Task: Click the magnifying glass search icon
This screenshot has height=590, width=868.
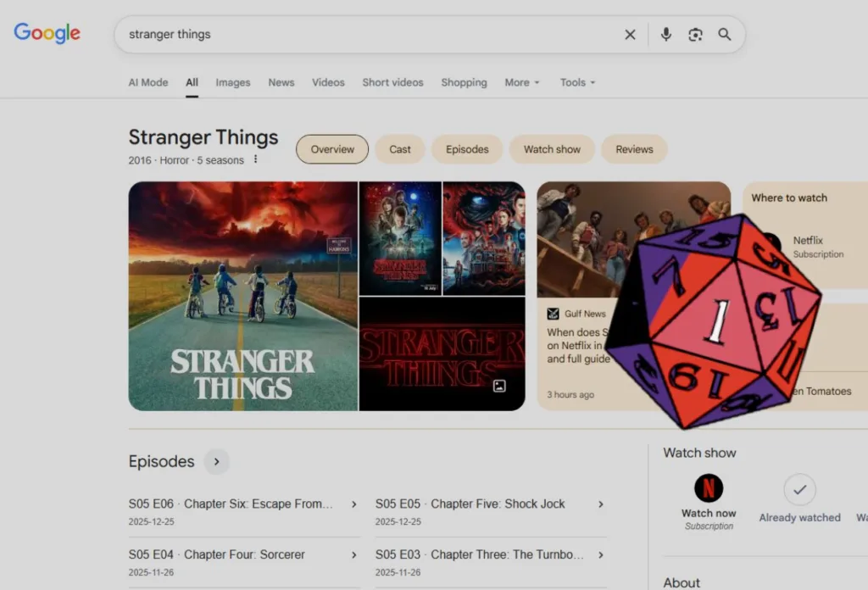Action: tap(725, 35)
